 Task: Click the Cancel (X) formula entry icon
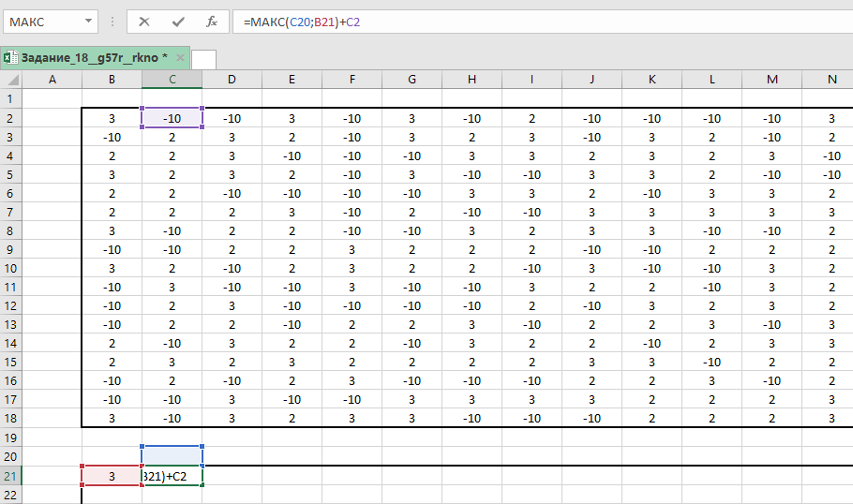click(x=143, y=21)
